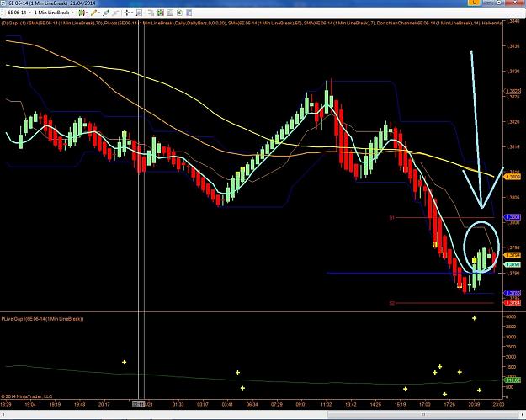Click the green indicator value marker in lower panel
526x420 pixels.
[513, 380]
